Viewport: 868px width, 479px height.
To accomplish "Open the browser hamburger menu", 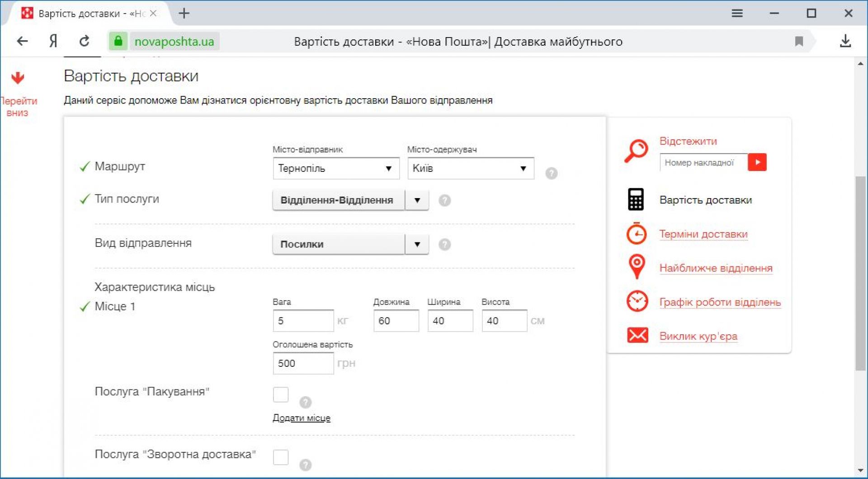I will (x=737, y=14).
